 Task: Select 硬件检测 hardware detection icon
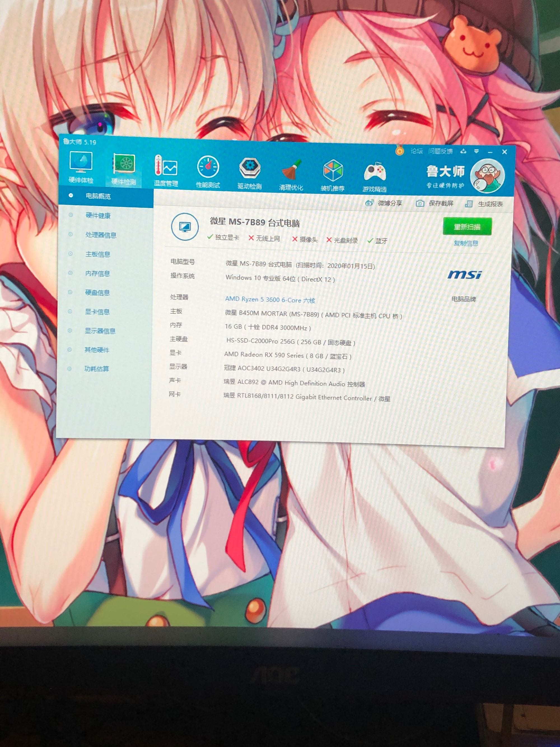coord(123,169)
